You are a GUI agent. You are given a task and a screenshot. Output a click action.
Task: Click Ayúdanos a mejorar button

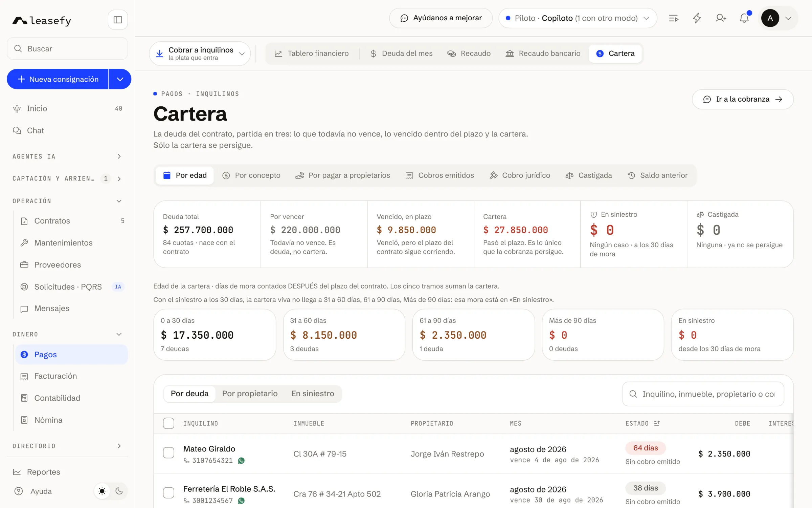[x=441, y=18]
